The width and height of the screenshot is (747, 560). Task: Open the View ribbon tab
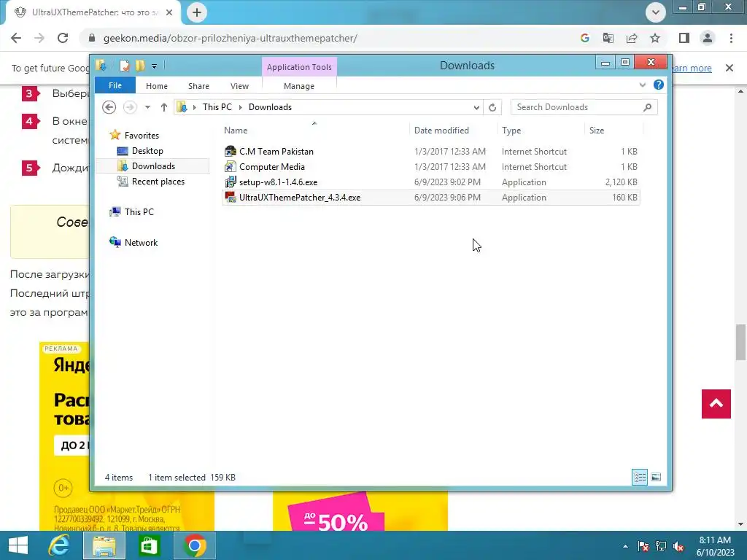[x=239, y=86]
